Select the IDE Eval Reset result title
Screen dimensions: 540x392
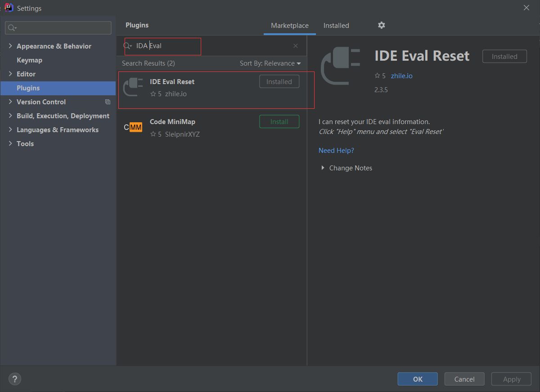point(172,82)
